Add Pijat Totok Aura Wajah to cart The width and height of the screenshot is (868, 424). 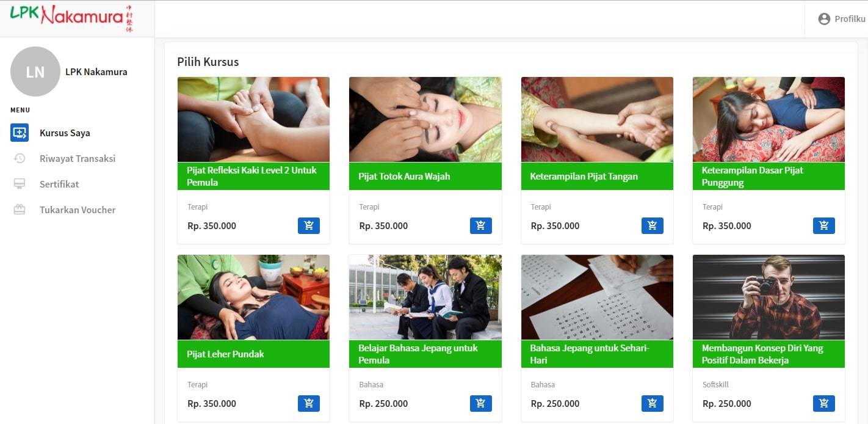pos(480,225)
